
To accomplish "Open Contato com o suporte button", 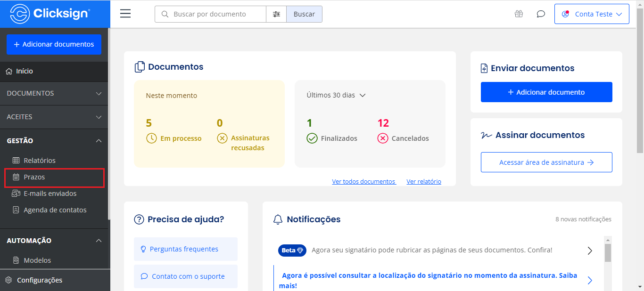I will (x=186, y=276).
